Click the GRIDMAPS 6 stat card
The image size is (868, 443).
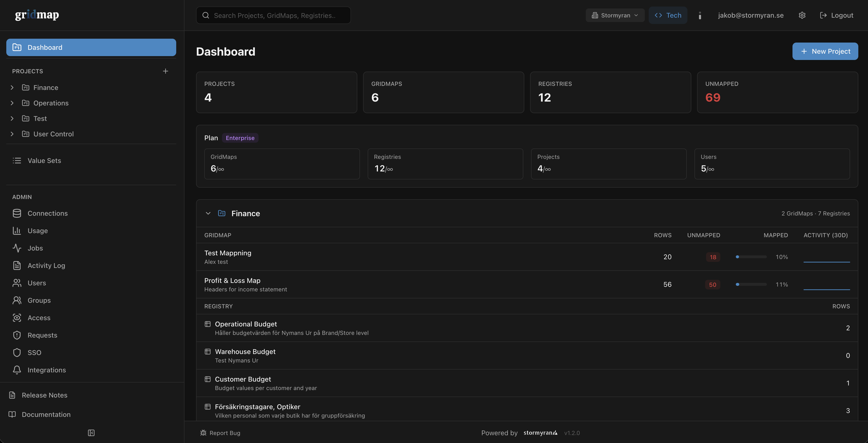tap(443, 92)
